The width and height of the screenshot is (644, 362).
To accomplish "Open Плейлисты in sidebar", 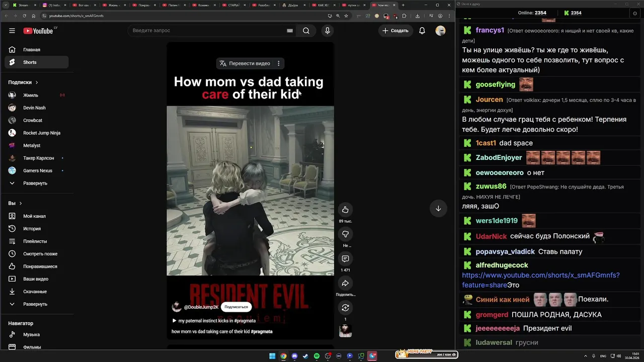I will click(x=37, y=241).
